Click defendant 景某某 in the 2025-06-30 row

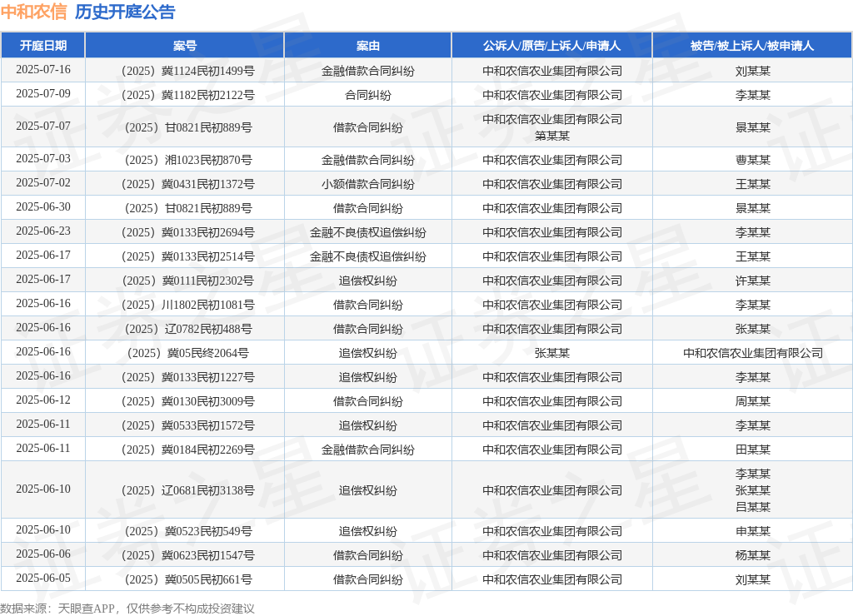[753, 208]
